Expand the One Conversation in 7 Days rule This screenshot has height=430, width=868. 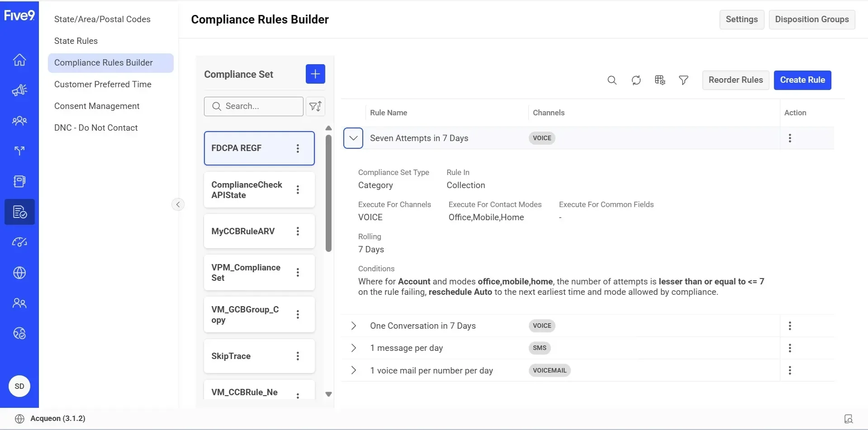[354, 326]
